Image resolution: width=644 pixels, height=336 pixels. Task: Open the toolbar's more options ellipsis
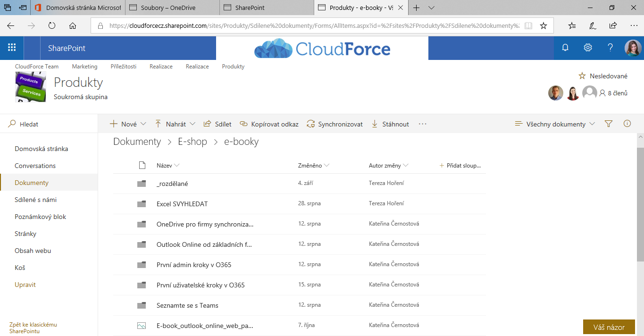point(422,124)
